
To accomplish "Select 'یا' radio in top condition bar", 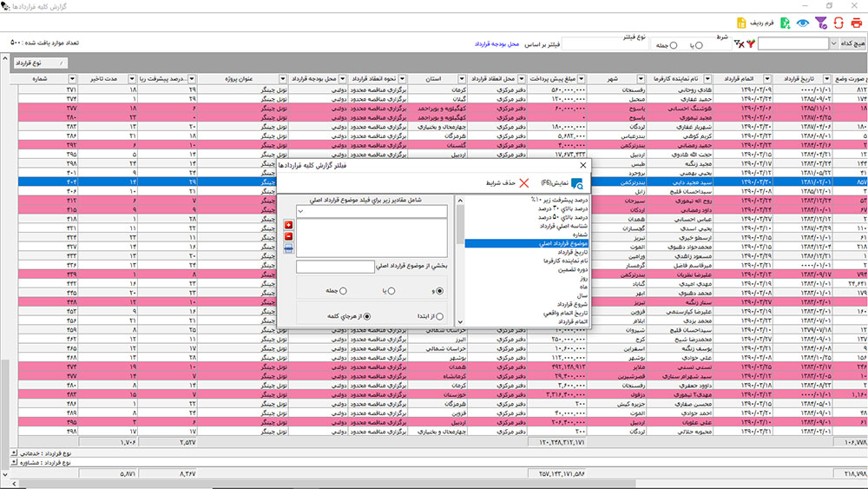I will (699, 45).
